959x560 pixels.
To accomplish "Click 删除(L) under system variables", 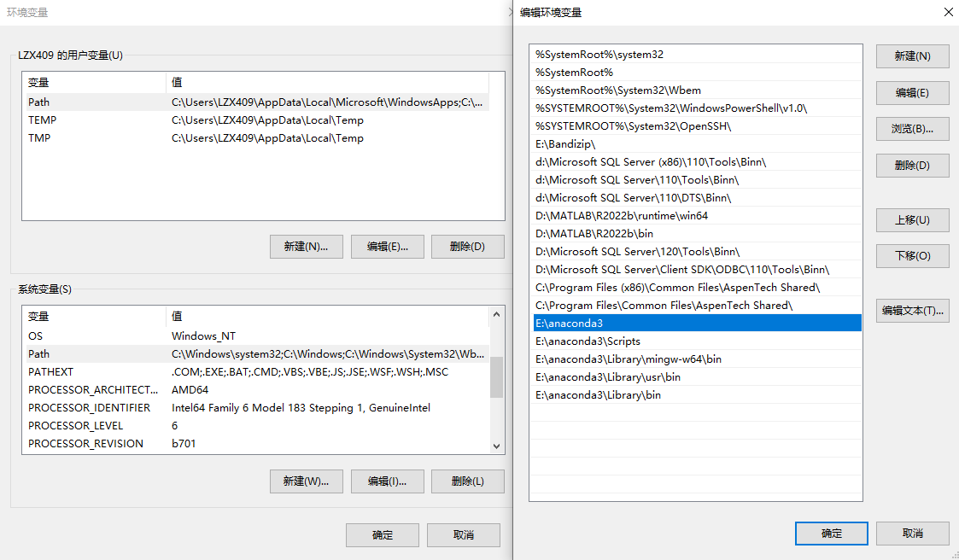I will click(468, 481).
